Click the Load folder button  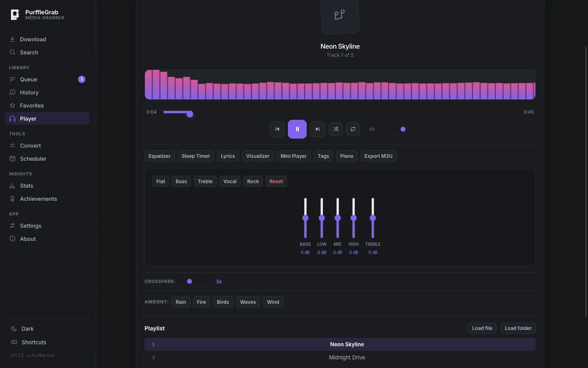pos(518,328)
